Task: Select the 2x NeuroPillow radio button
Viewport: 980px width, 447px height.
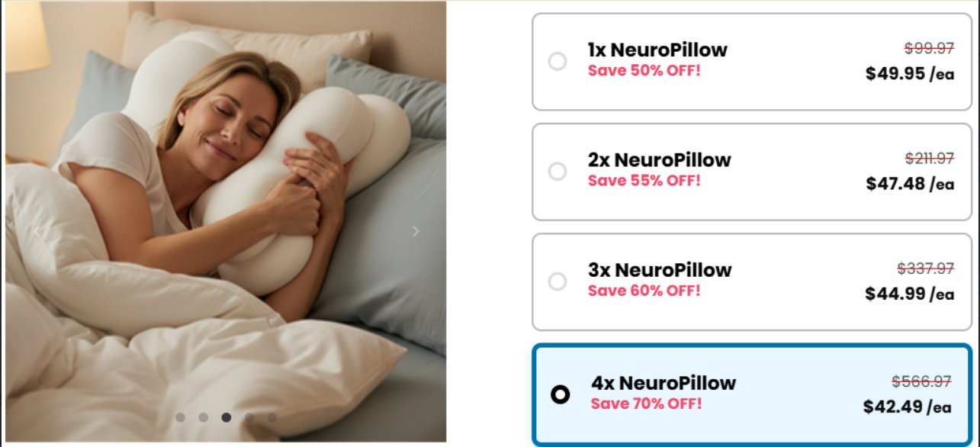Action: [x=557, y=171]
